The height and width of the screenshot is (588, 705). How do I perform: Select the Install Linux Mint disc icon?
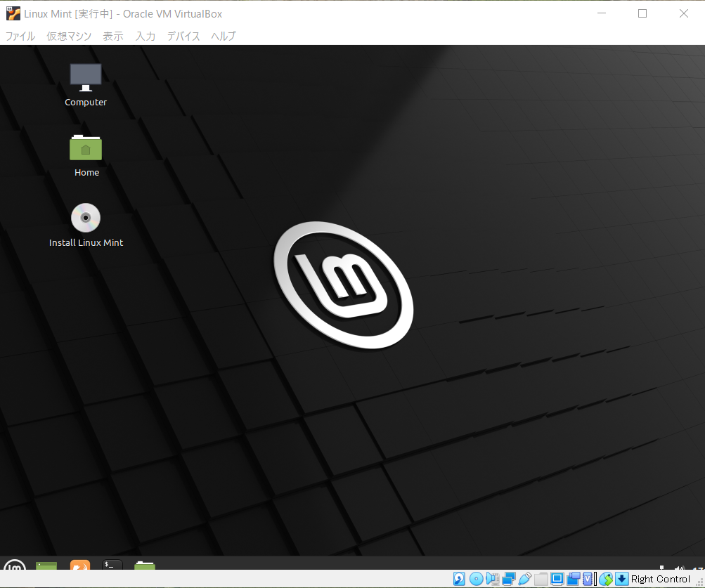tap(86, 225)
